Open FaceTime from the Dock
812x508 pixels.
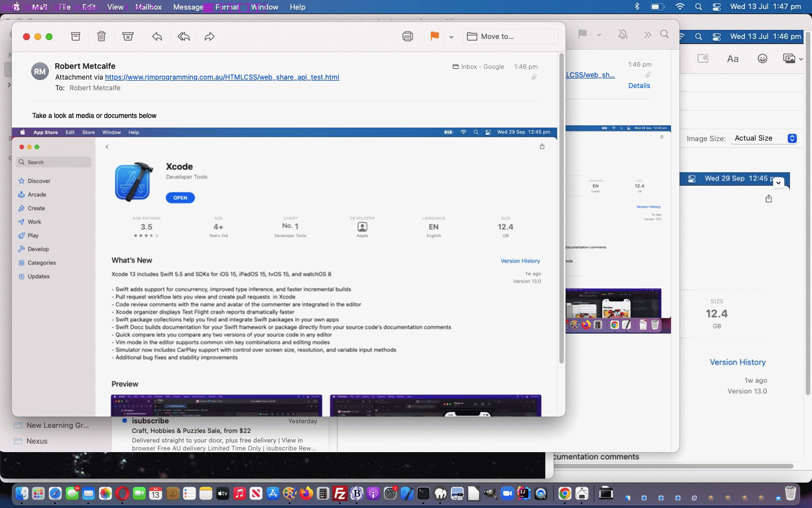pos(139,493)
